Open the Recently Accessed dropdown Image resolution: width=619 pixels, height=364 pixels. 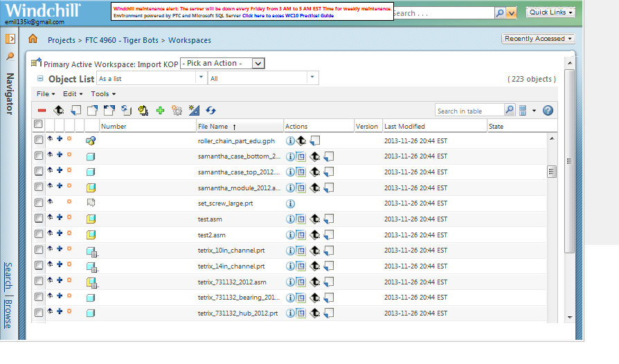pyautogui.click(x=538, y=39)
